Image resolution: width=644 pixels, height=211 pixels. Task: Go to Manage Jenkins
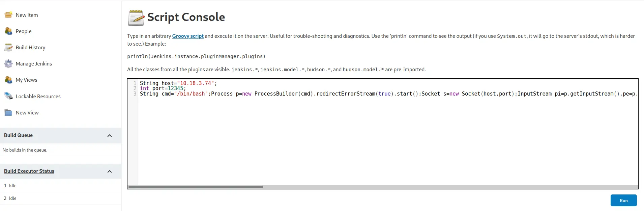pos(34,63)
